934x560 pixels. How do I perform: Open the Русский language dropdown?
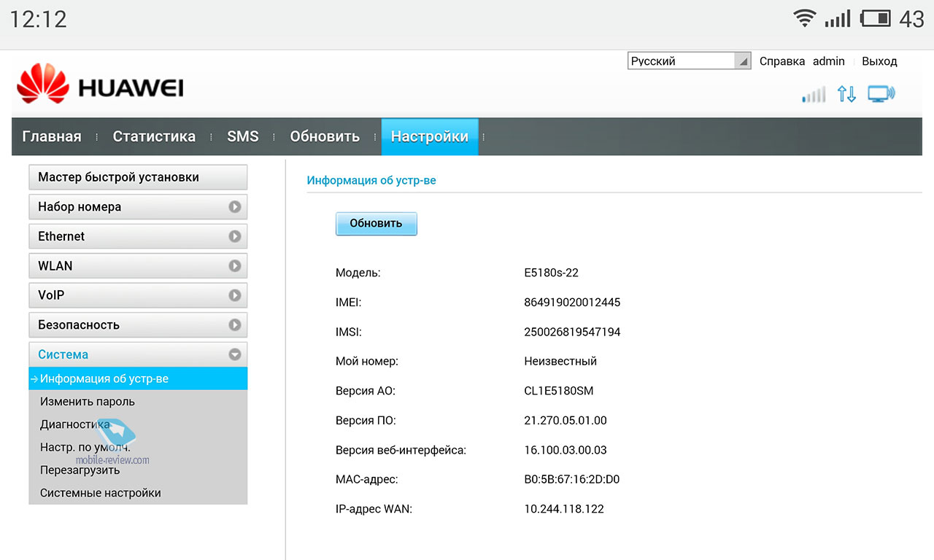point(690,61)
